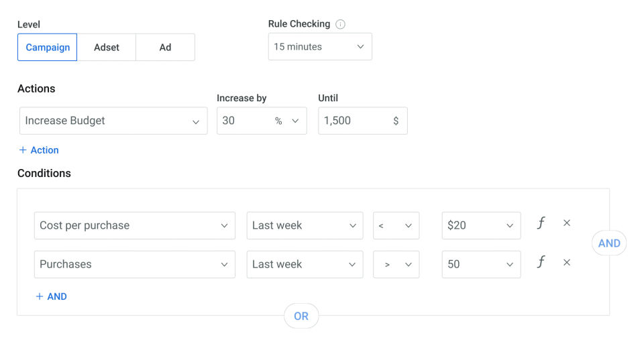Add a new Action
This screenshot has width=644, height=338.
[x=39, y=150]
